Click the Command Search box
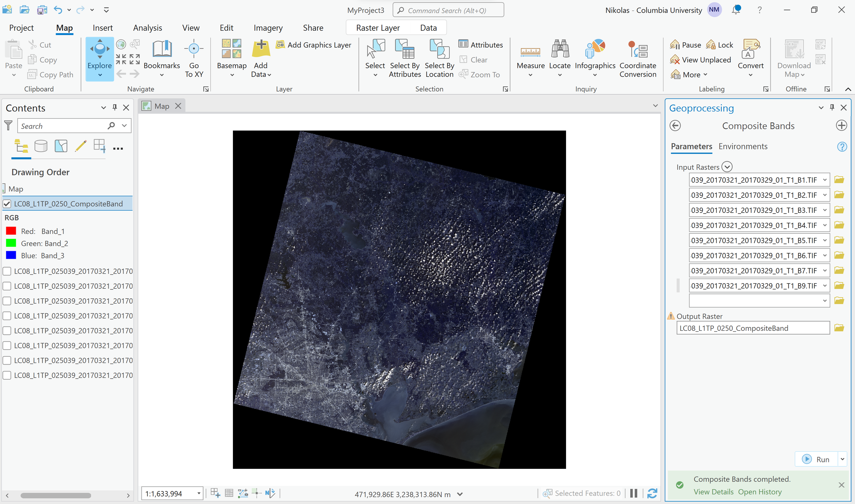The width and height of the screenshot is (855, 504). (x=448, y=10)
